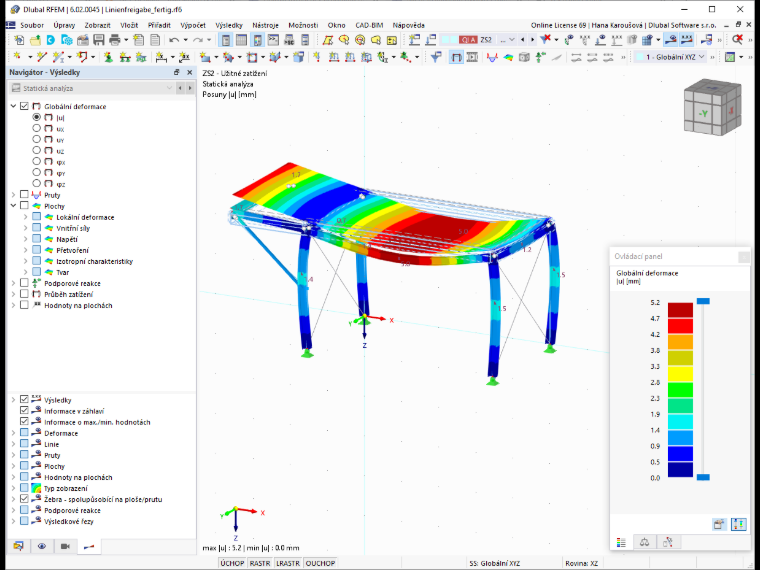
Task: Toggle the RASTR status bar button
Action: pyautogui.click(x=260, y=563)
